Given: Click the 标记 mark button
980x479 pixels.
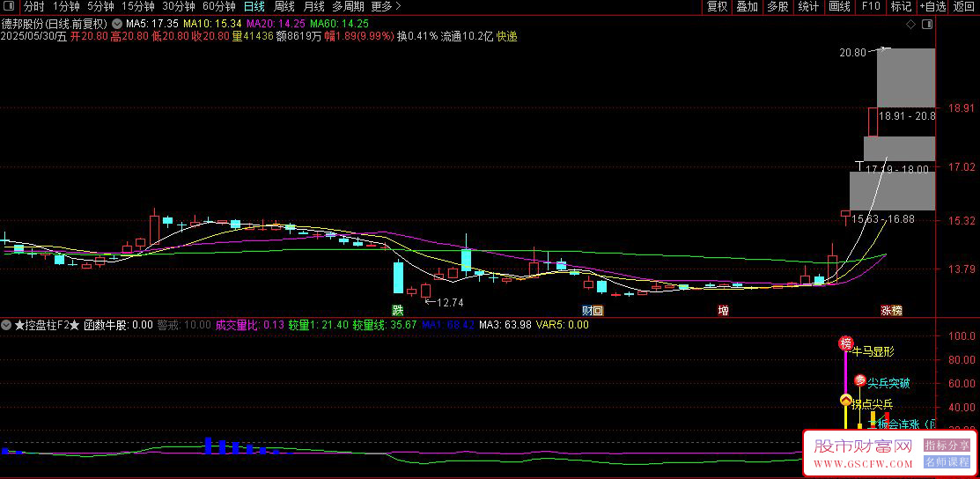Looking at the screenshot, I should click(902, 7).
